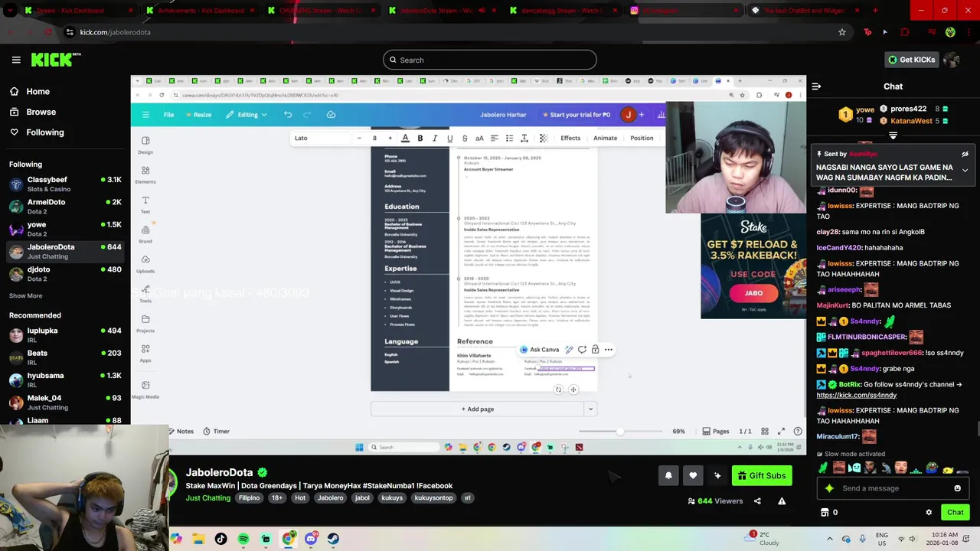Follow the channel with heart button
The height and width of the screenshot is (551, 980).
[693, 475]
